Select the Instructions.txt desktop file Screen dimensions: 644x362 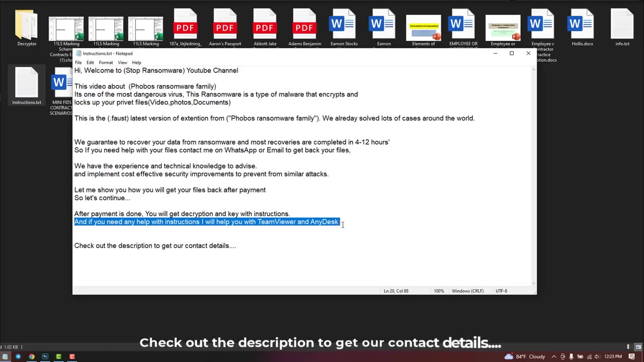27,86
